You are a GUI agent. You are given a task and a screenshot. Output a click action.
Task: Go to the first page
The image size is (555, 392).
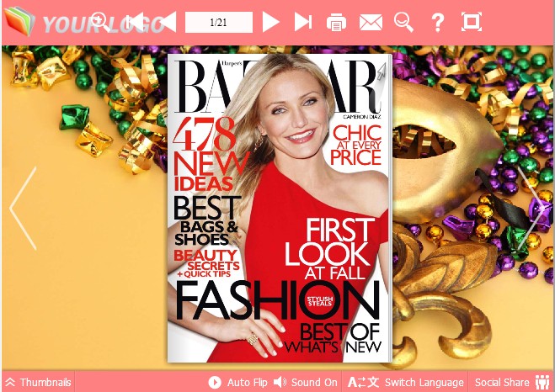click(135, 22)
